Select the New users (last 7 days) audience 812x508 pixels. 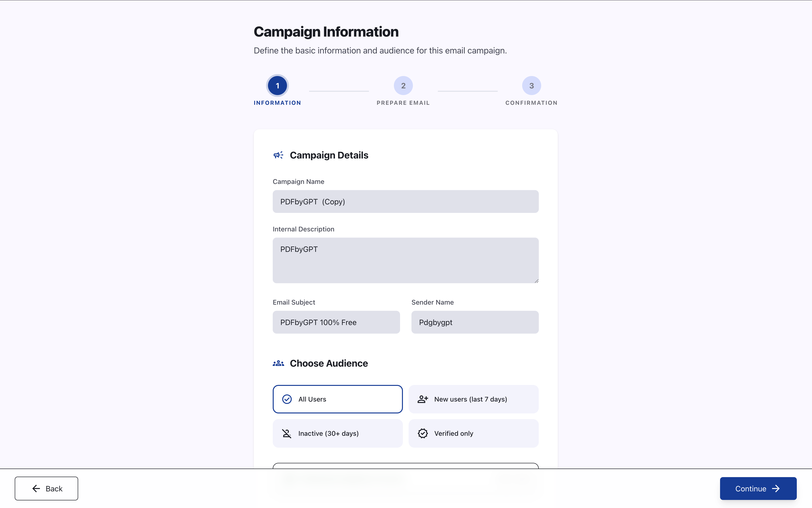473,399
